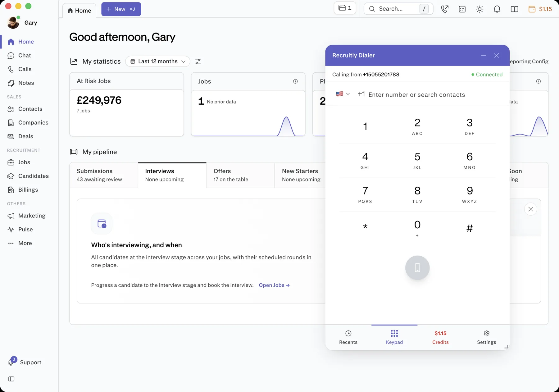This screenshot has width=559, height=392.
Task: Open statistics filter sliders icon
Action: [x=198, y=62]
